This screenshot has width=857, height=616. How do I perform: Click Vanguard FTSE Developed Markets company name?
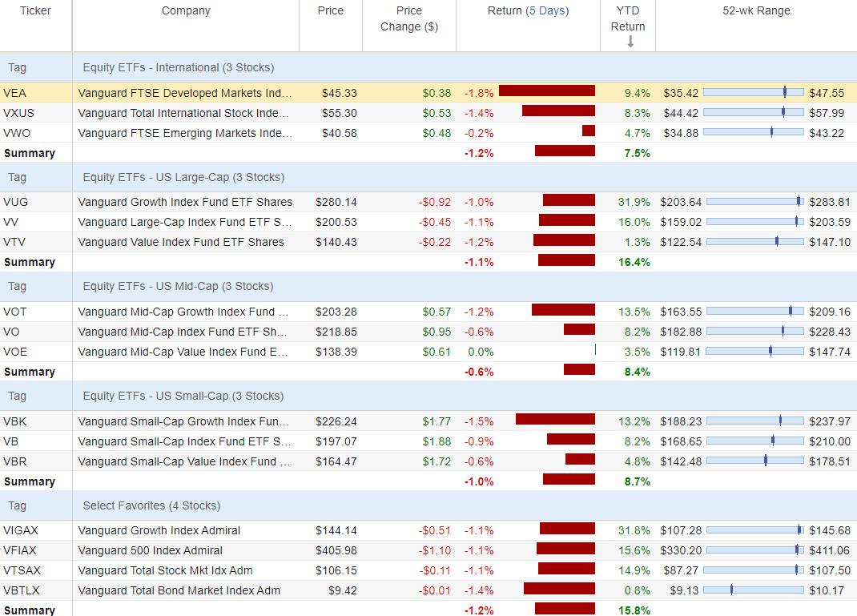[185, 93]
